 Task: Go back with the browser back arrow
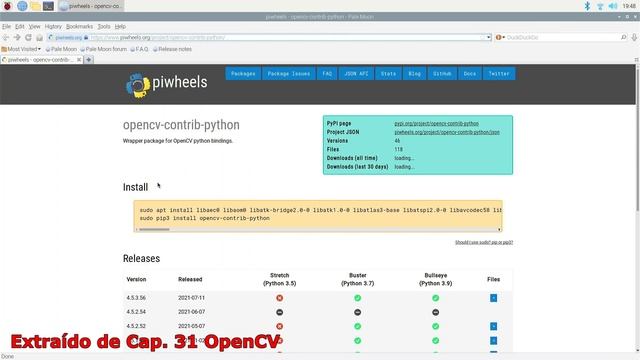(x=6, y=38)
